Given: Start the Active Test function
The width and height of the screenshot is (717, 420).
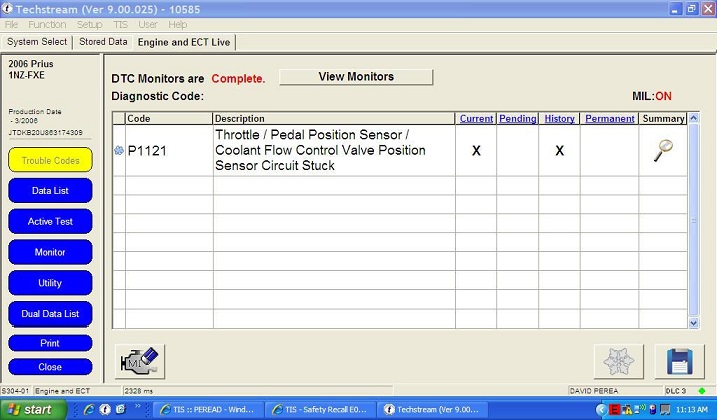Looking at the screenshot, I should (50, 221).
